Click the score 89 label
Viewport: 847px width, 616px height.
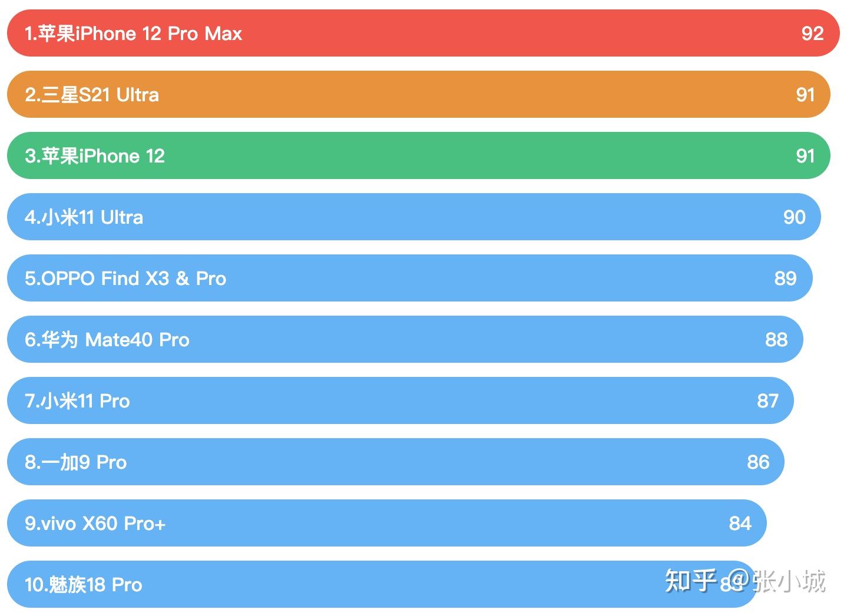[x=785, y=279]
